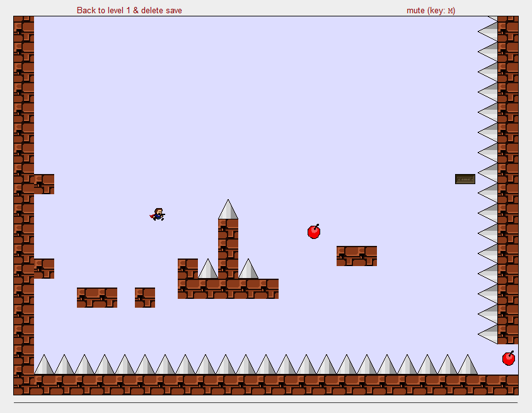Click the spike left of the brick pillar
The image size is (532, 413).
pos(208,269)
